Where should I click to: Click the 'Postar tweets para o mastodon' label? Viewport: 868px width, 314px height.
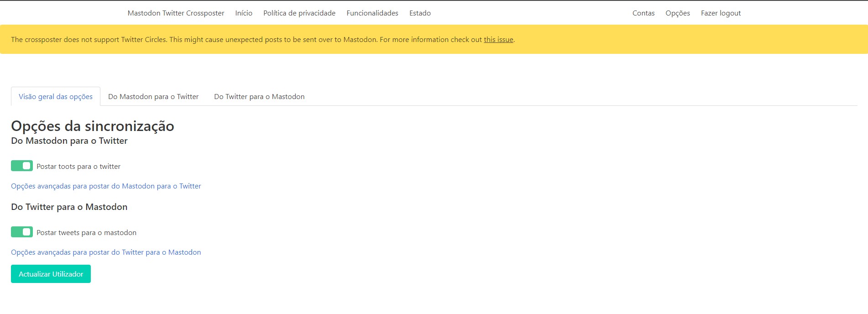click(x=86, y=233)
